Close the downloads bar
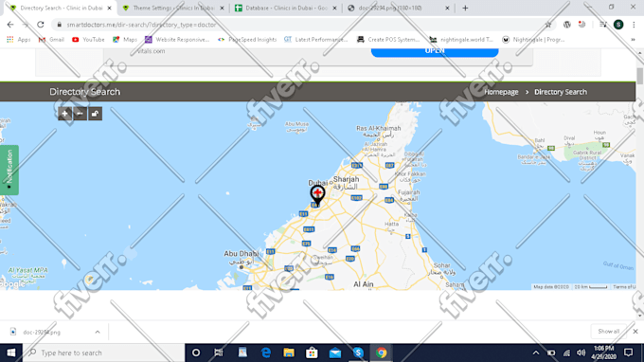This screenshot has height=362, width=644. point(635,332)
